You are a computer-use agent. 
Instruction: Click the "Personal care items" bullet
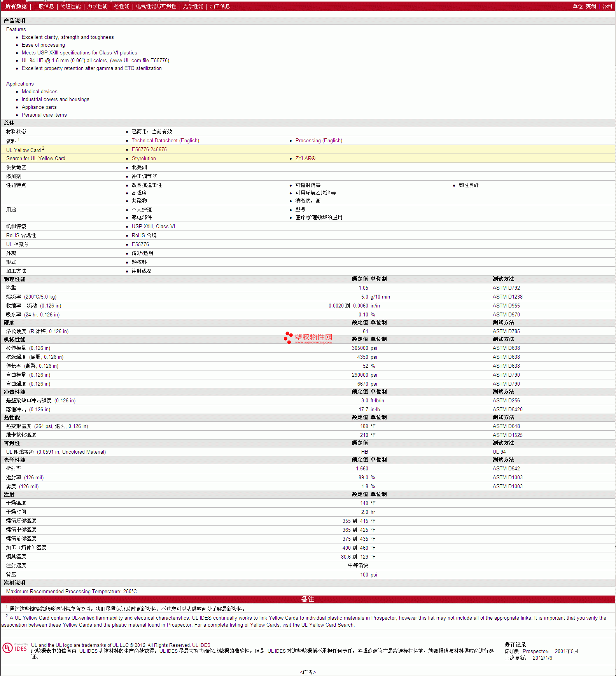pyautogui.click(x=44, y=115)
